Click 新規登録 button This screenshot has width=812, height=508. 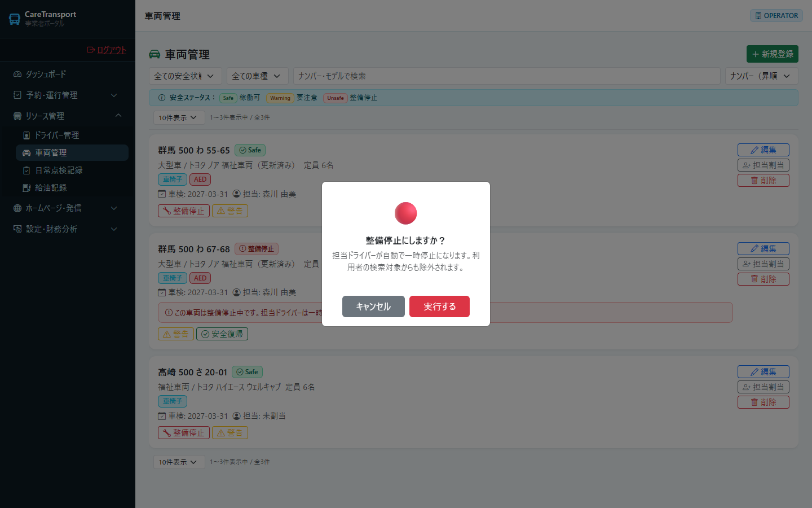click(773, 54)
